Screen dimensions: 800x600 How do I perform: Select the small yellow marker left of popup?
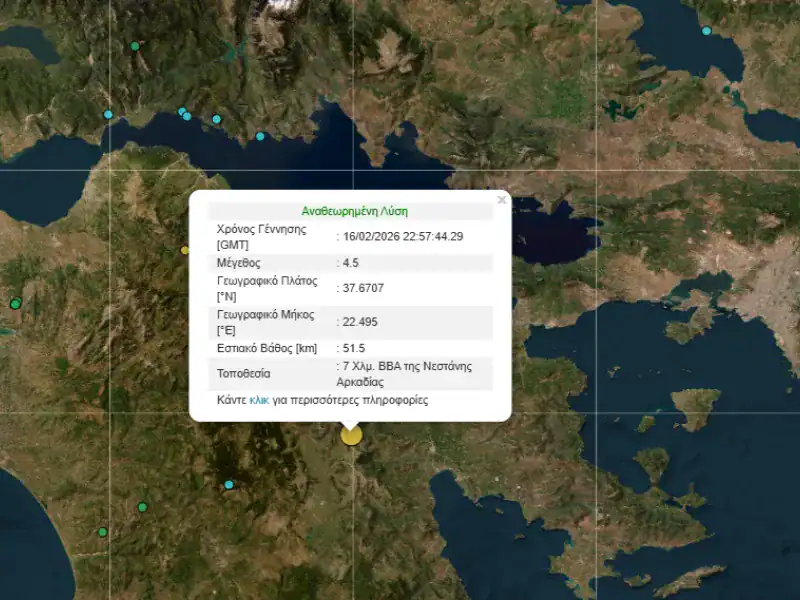click(x=185, y=250)
